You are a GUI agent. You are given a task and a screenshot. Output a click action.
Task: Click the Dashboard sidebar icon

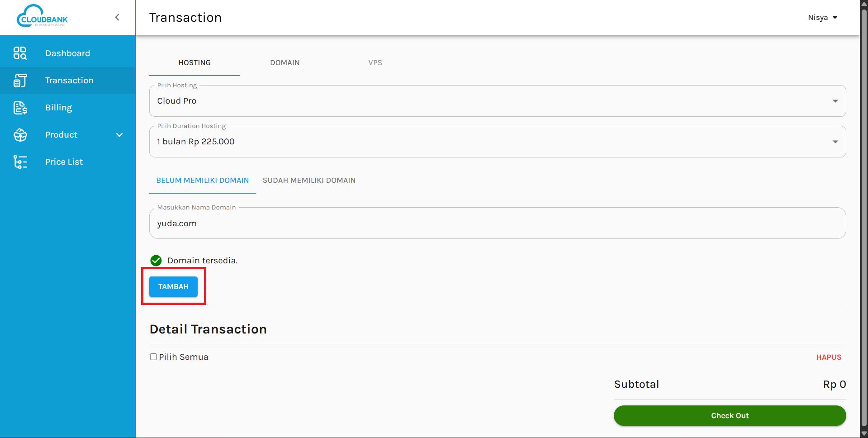coord(20,53)
